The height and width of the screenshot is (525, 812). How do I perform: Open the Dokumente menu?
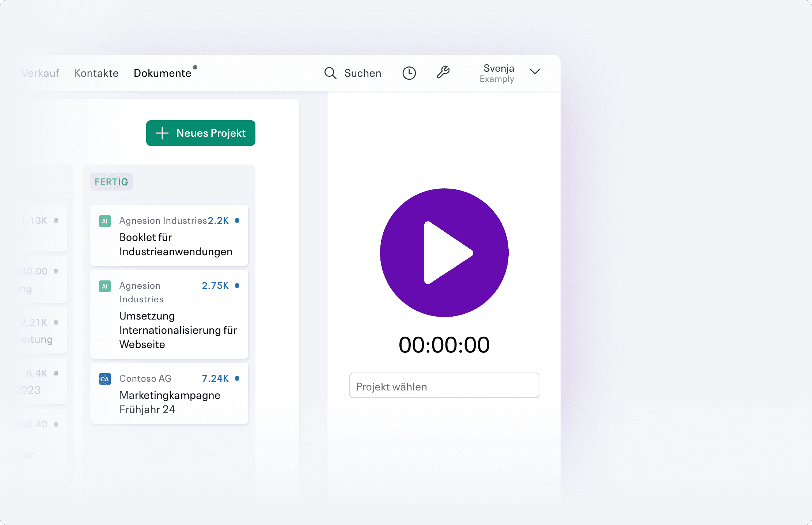[x=162, y=73]
